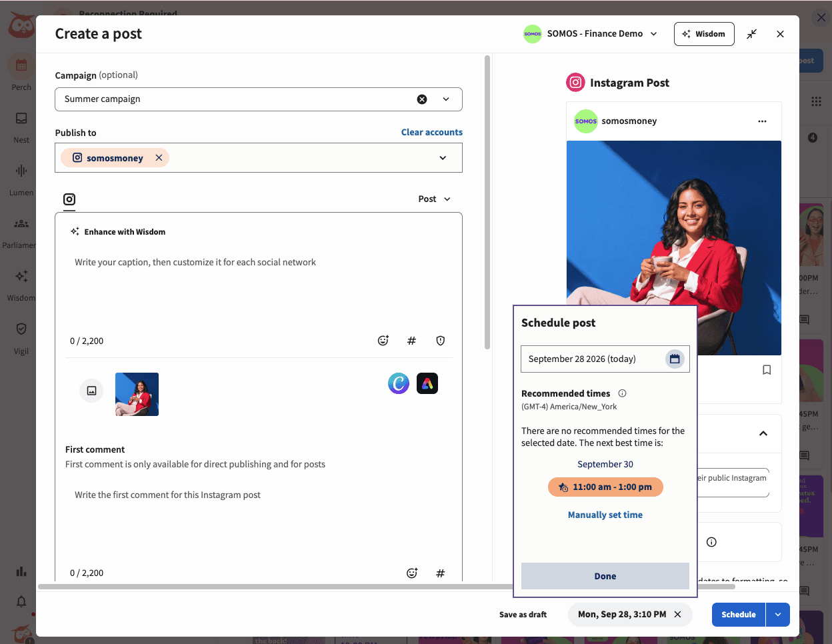Click the Done button
The image size is (832, 644).
pos(605,576)
